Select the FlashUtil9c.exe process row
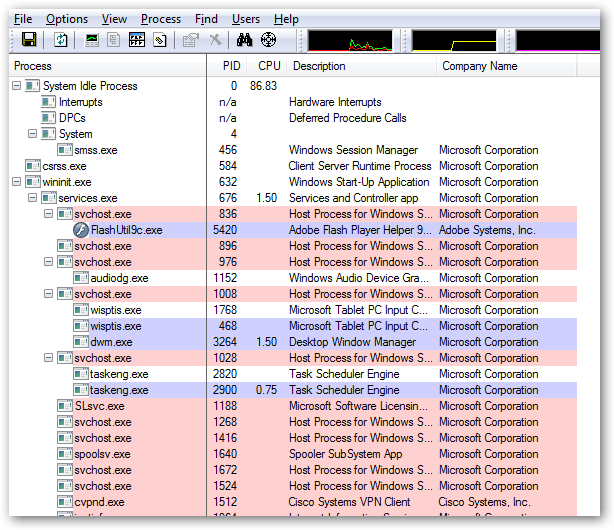Viewport: 614px width, 530px height. [x=126, y=230]
